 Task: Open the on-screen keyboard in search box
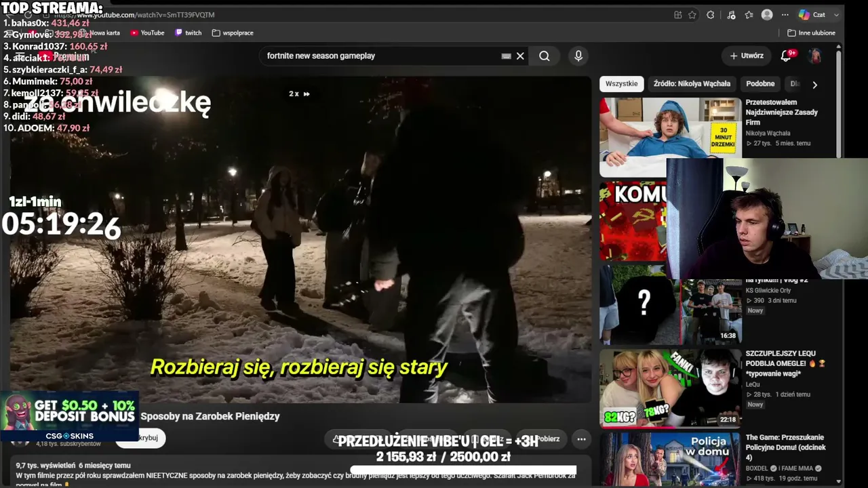coord(506,56)
